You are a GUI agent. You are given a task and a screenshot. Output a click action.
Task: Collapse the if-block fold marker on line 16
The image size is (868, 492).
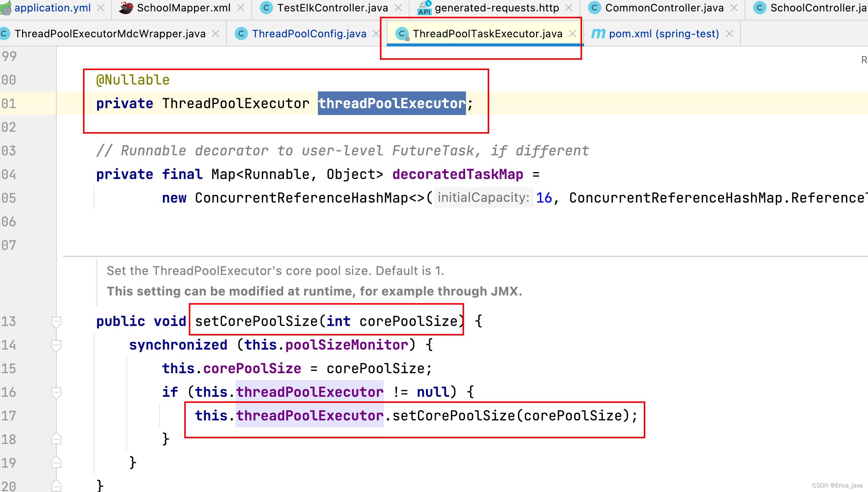click(x=56, y=393)
